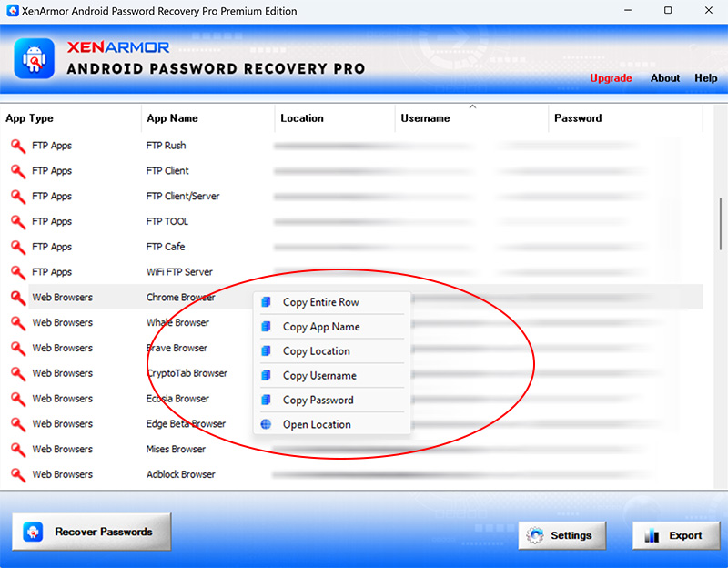Click the icon beside Copy Entire Row
Viewport: 728px width, 568px height.
click(x=266, y=302)
